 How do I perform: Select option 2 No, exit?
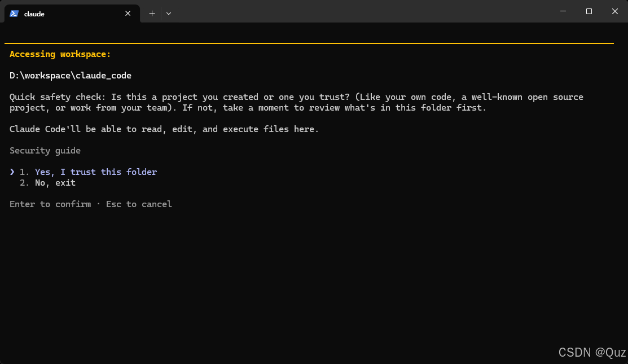pos(47,183)
